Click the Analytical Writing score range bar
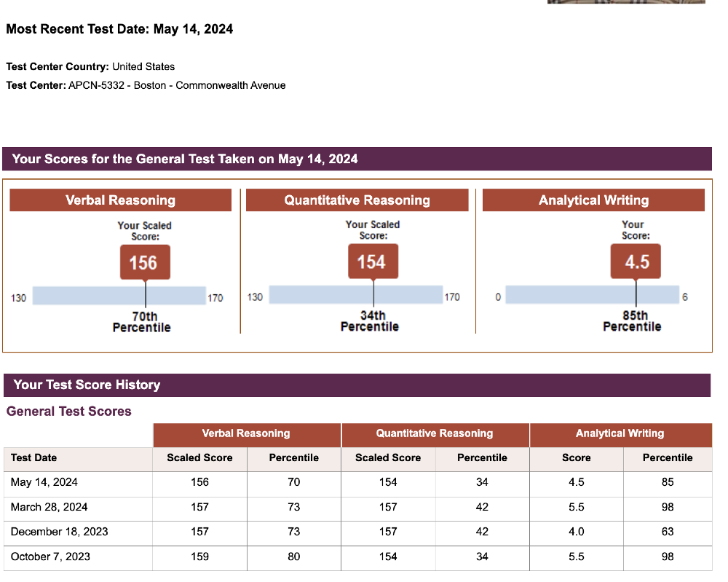 [x=592, y=295]
